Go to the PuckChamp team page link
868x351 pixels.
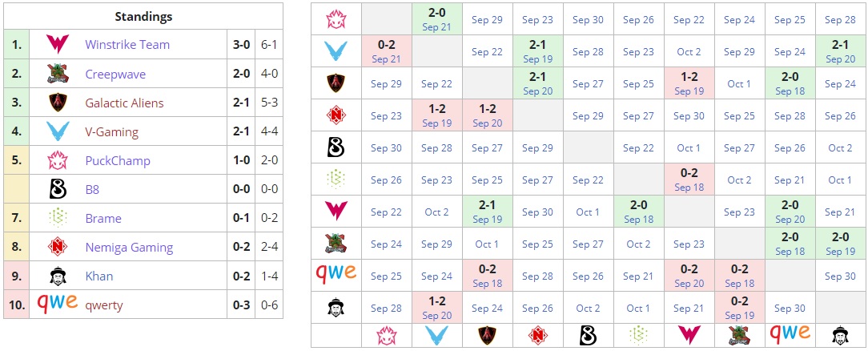pos(118,160)
